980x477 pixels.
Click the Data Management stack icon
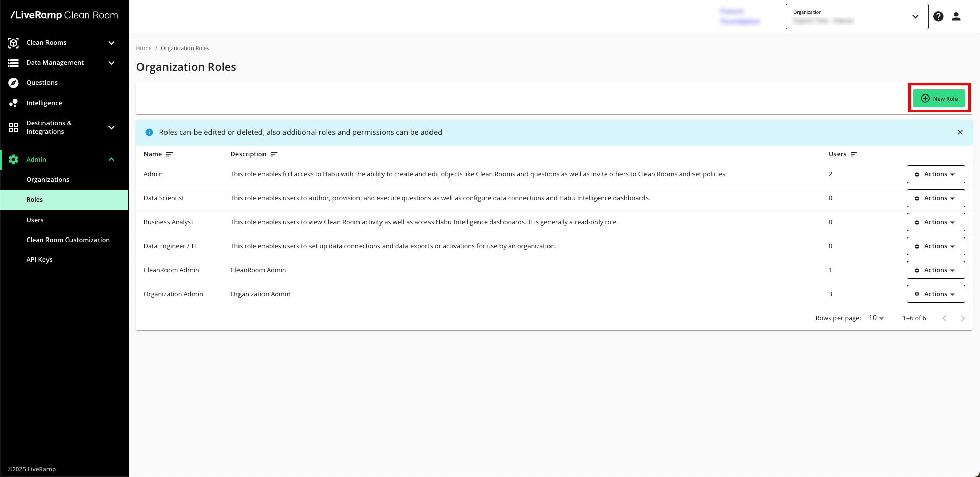pos(14,63)
